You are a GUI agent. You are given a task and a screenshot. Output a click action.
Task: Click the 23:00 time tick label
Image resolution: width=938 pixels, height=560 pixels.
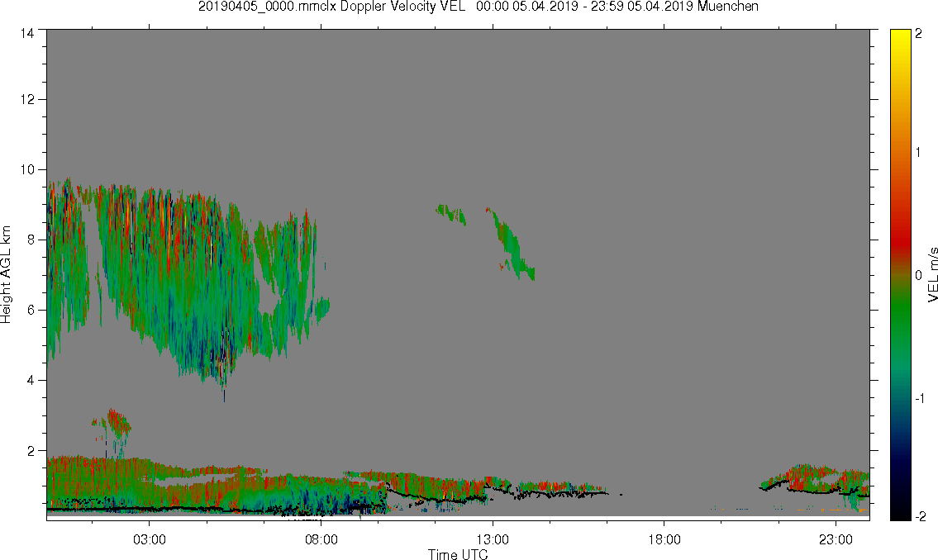[836, 539]
